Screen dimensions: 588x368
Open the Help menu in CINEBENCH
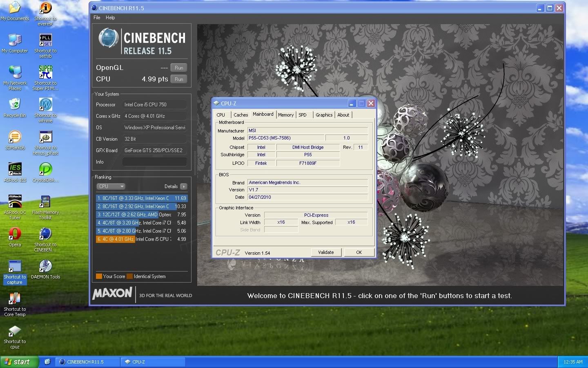pos(110,18)
